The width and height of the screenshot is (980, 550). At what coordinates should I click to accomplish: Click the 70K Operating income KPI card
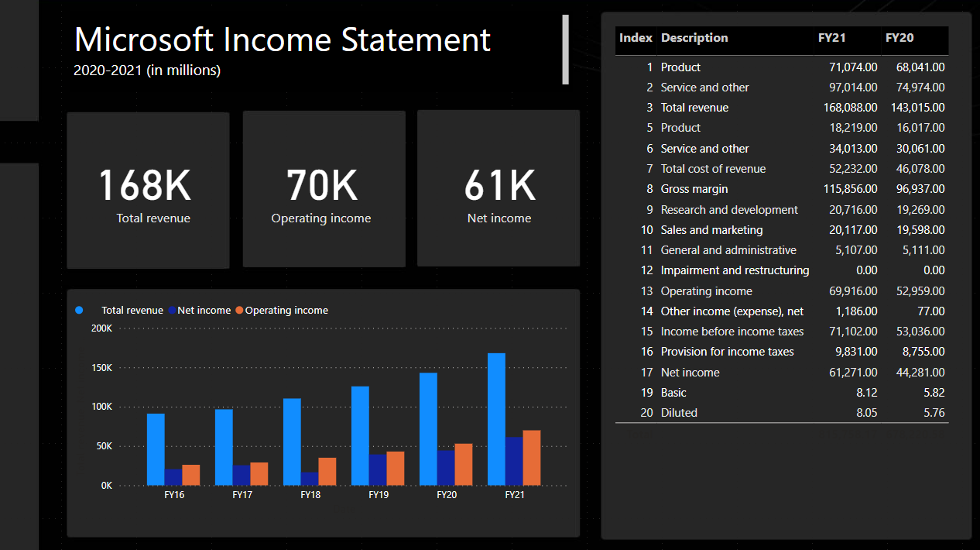point(324,188)
